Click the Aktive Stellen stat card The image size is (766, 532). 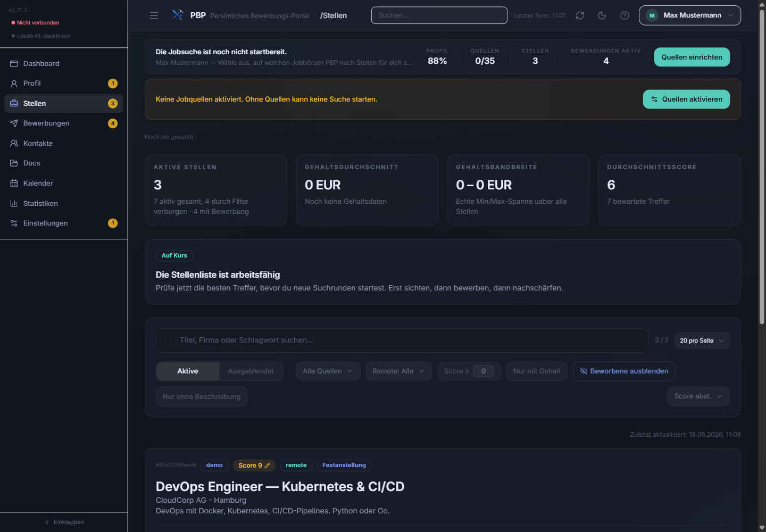(216, 190)
